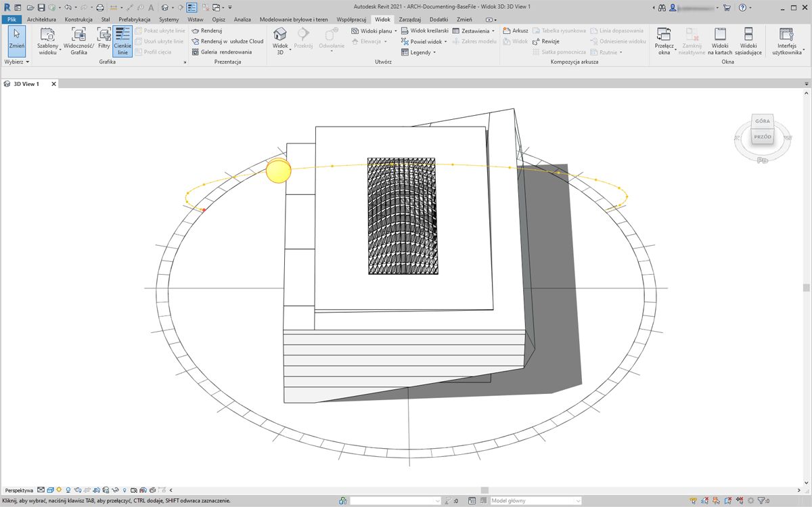
Task: Switch to the Opisz ribbon tab
Action: coord(219,20)
